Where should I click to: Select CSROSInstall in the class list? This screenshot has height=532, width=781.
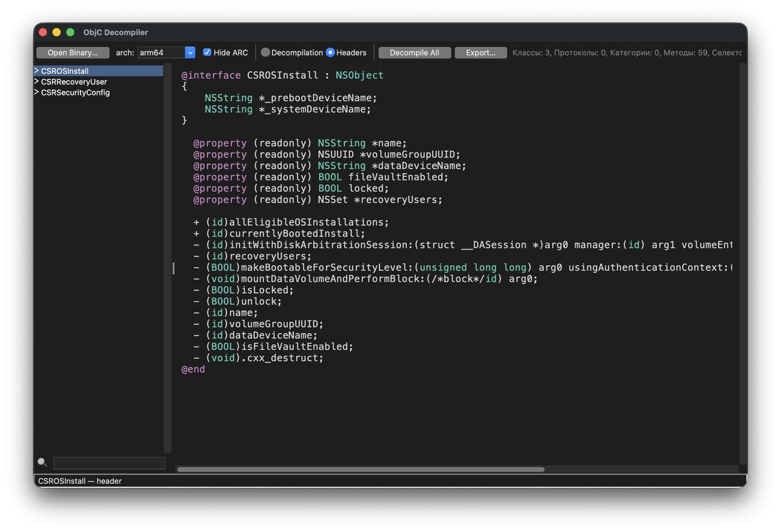98,71
